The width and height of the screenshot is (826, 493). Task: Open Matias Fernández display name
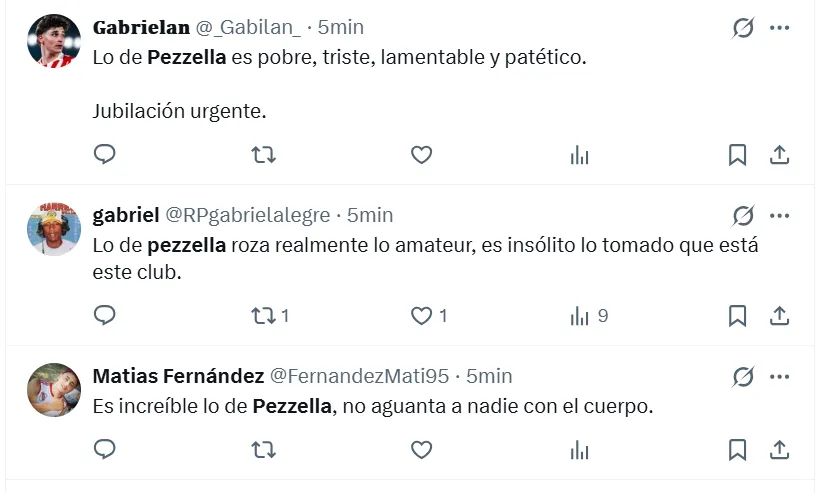[178, 376]
